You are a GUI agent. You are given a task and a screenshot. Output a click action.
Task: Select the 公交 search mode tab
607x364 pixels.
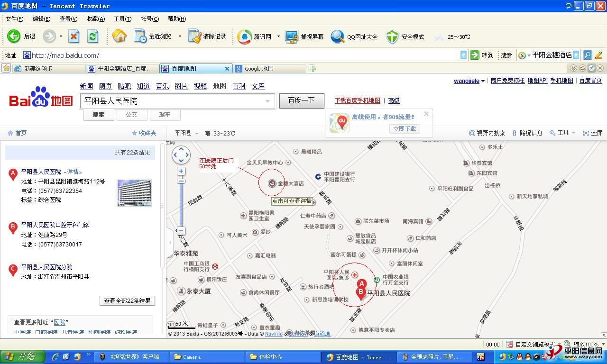[x=131, y=115]
